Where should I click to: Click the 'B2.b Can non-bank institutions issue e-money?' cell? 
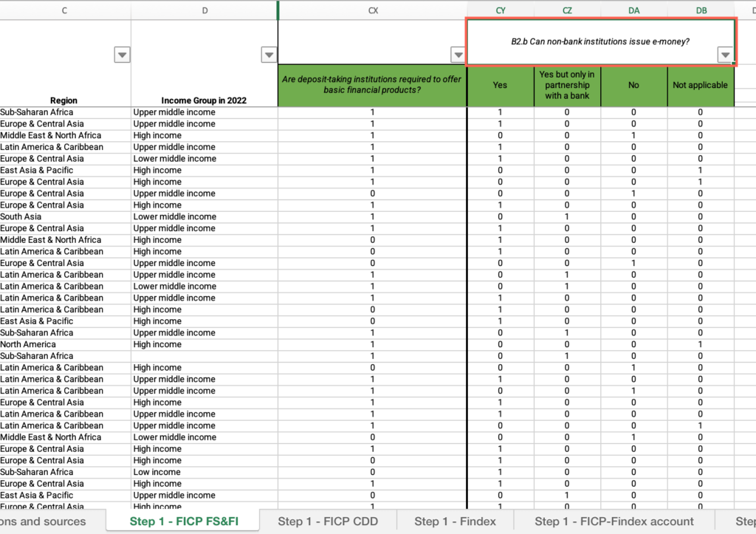(600, 42)
